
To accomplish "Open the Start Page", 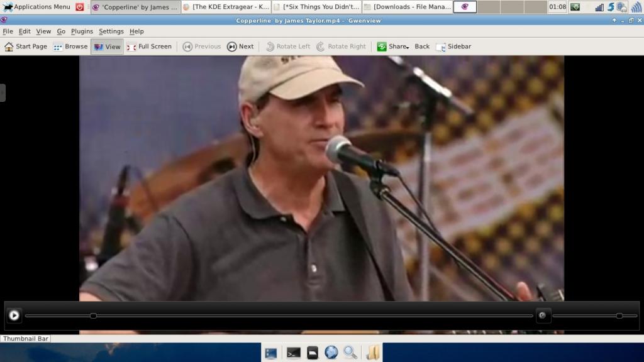I will 25,47.
